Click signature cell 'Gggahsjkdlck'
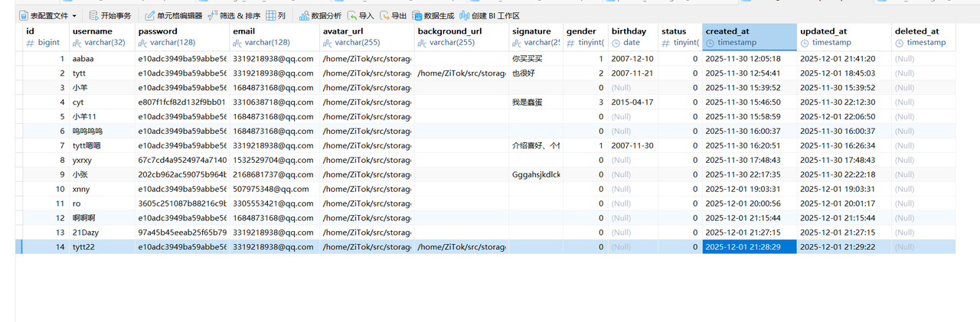 [x=536, y=175]
